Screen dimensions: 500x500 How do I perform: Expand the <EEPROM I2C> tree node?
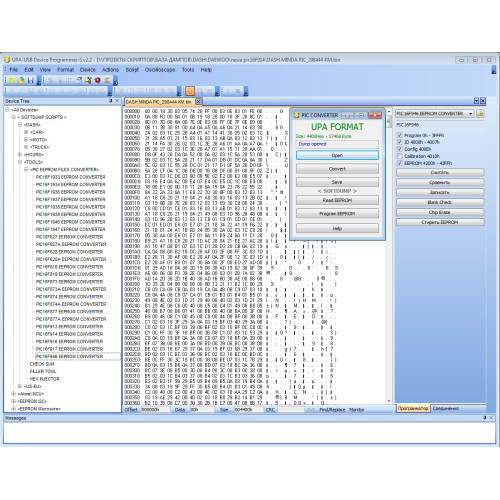14,401
